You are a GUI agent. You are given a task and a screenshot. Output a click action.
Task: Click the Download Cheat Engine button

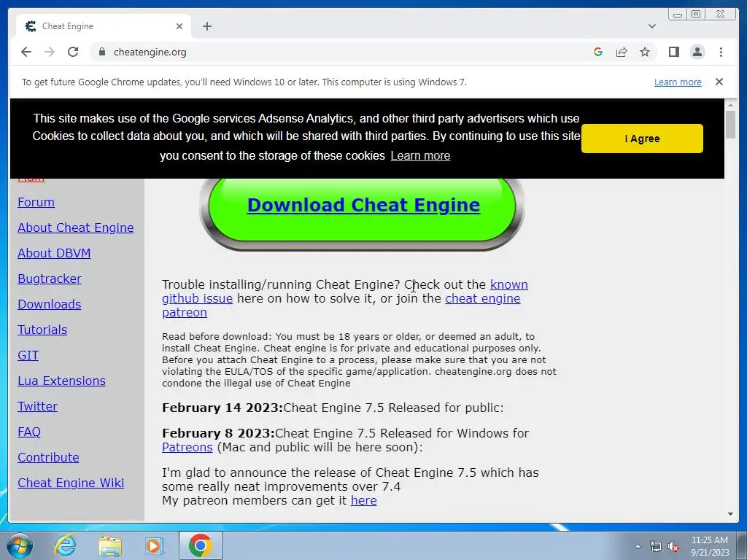pos(363,205)
